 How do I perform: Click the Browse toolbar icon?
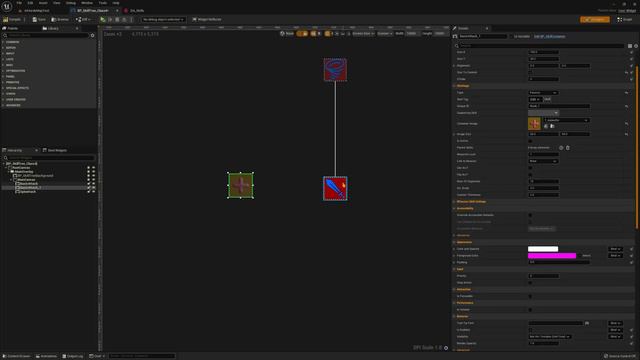pos(60,19)
